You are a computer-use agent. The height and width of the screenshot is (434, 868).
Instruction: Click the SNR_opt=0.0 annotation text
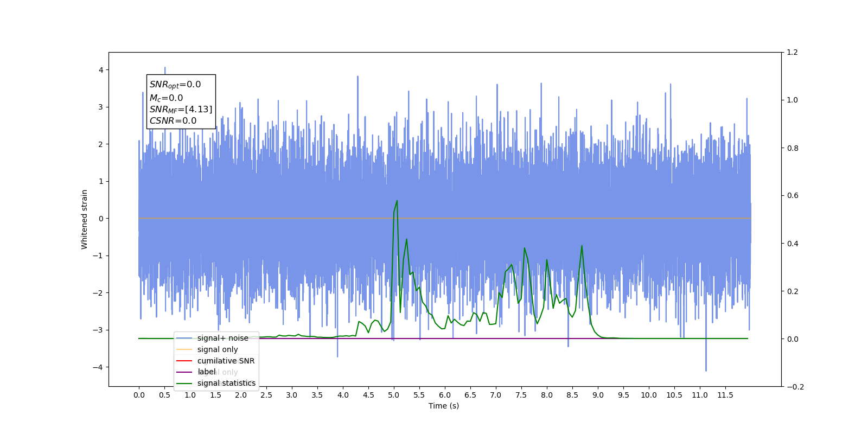point(175,85)
